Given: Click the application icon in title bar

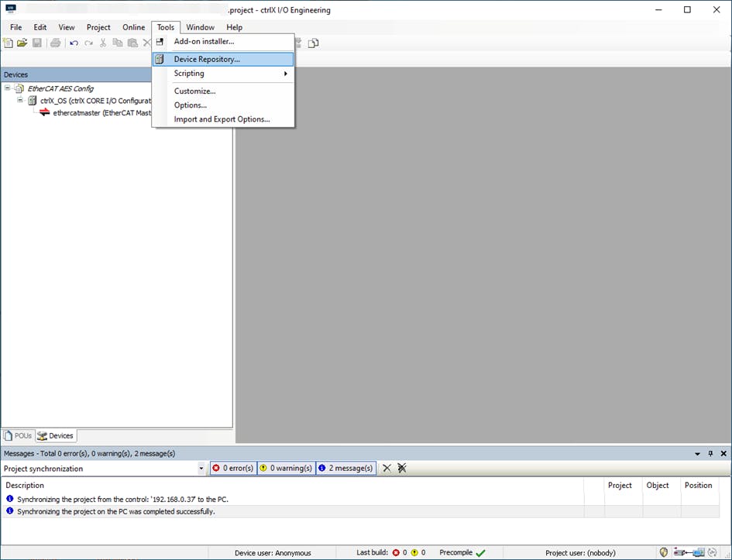Looking at the screenshot, I should pos(10,9).
